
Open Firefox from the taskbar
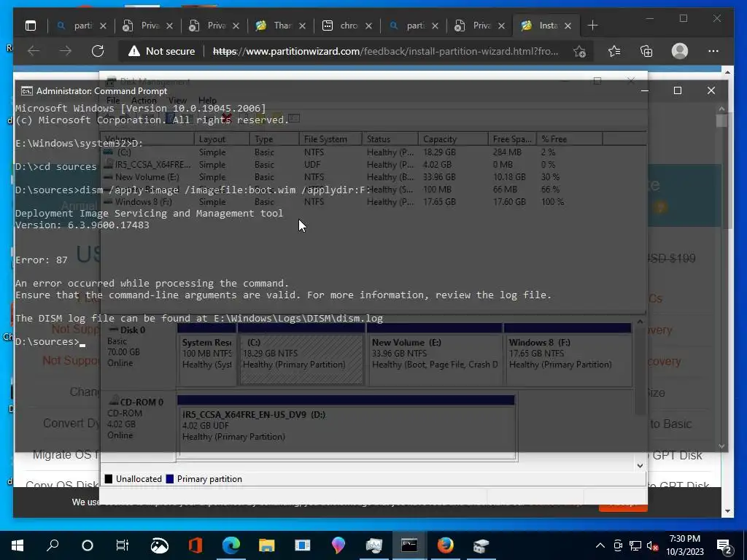446,545
